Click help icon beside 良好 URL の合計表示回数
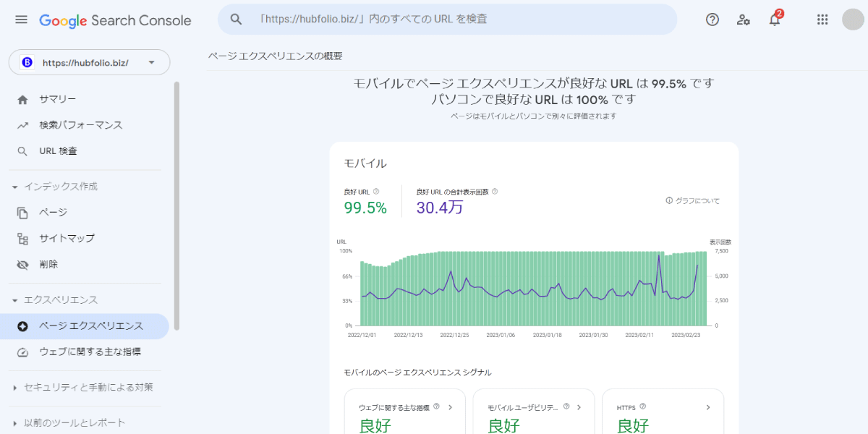 495,192
